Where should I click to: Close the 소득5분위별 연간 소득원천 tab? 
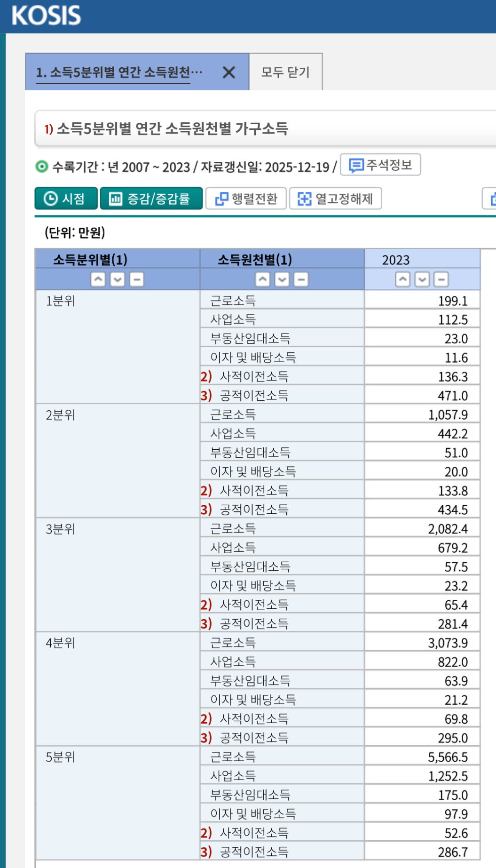pyautogui.click(x=229, y=72)
